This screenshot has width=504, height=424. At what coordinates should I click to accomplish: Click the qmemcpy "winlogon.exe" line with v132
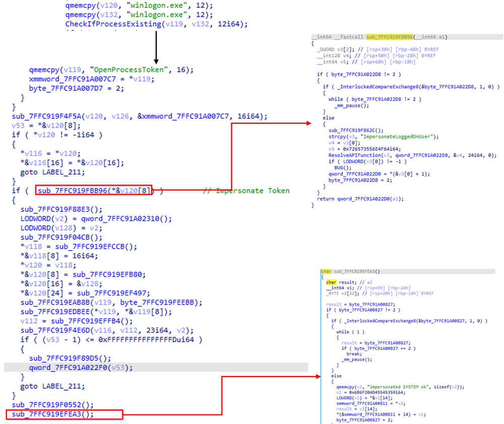139,15
